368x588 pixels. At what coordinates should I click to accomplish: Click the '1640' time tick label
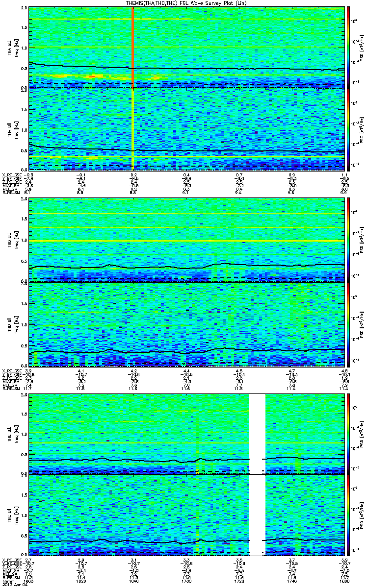[x=134, y=581]
